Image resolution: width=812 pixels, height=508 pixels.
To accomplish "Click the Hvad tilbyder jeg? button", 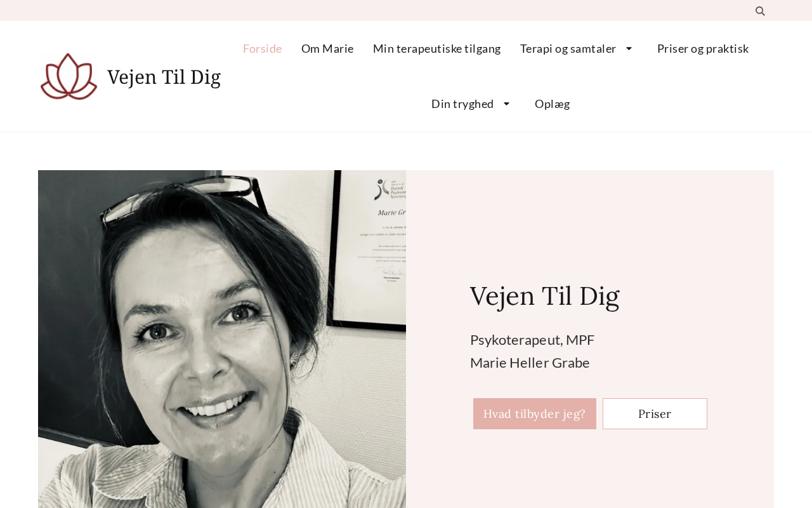I will coord(535,413).
